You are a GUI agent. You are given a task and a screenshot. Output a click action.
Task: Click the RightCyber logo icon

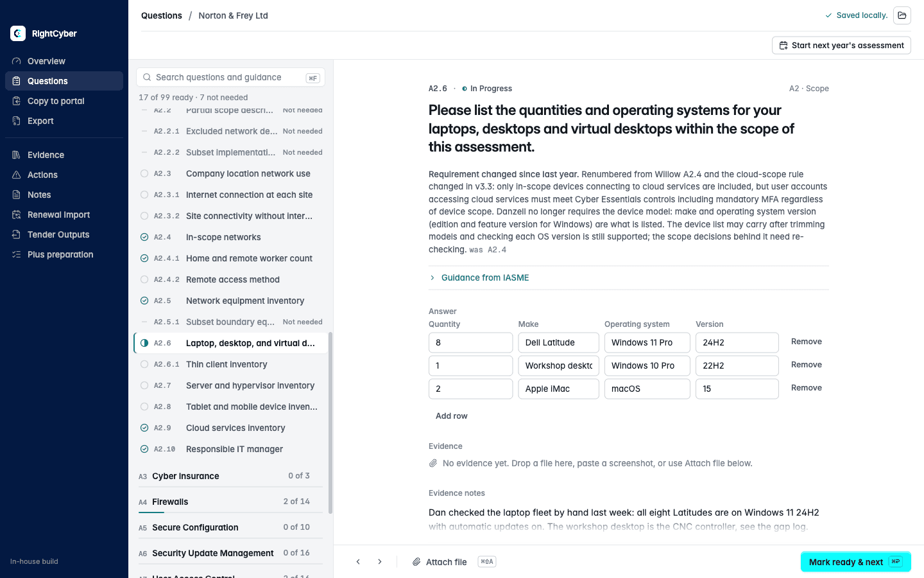(18, 33)
